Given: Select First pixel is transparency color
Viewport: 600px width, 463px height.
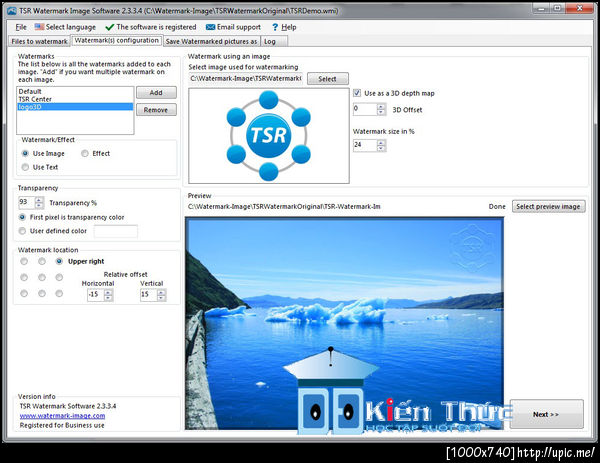Looking at the screenshot, I should click(22, 217).
